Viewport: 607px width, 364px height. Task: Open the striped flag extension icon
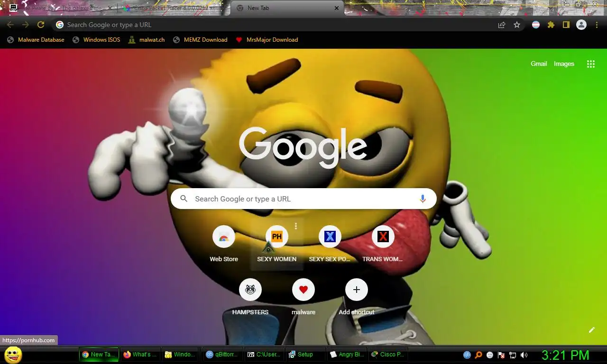[536, 25]
